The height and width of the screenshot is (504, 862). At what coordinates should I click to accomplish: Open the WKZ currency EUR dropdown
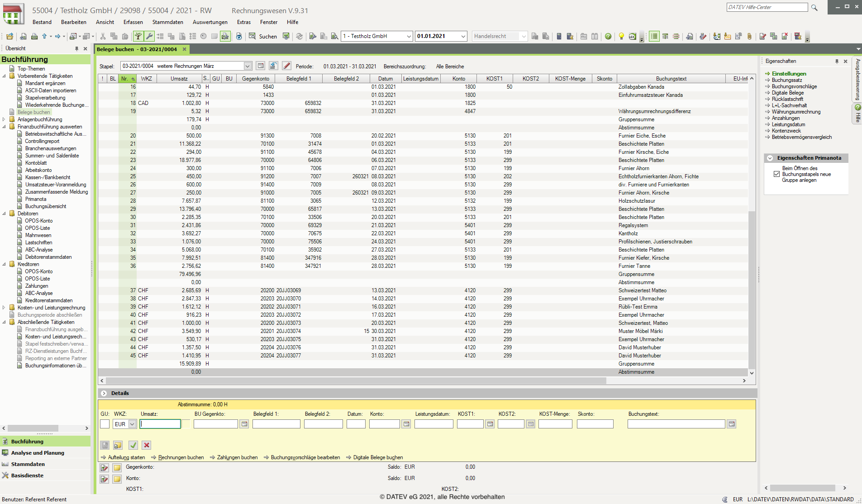(132, 424)
